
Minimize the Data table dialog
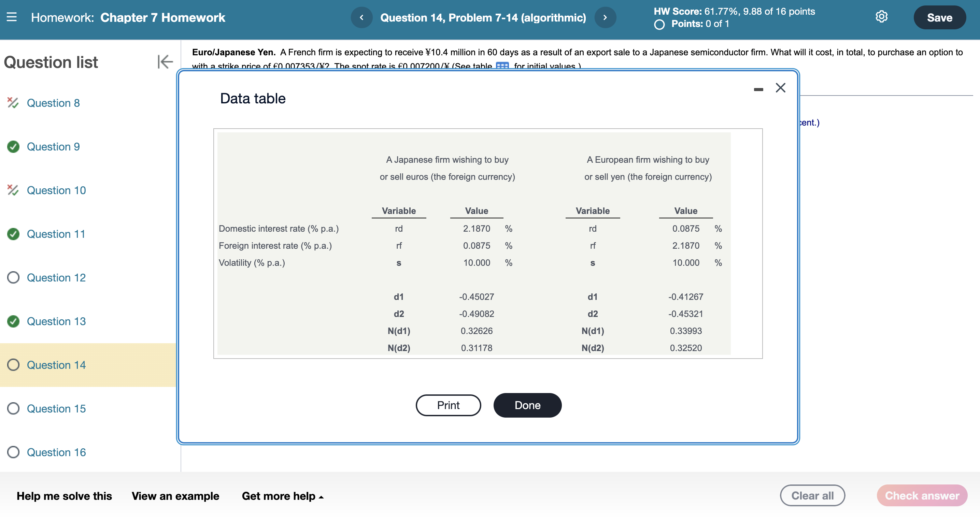[x=758, y=89]
